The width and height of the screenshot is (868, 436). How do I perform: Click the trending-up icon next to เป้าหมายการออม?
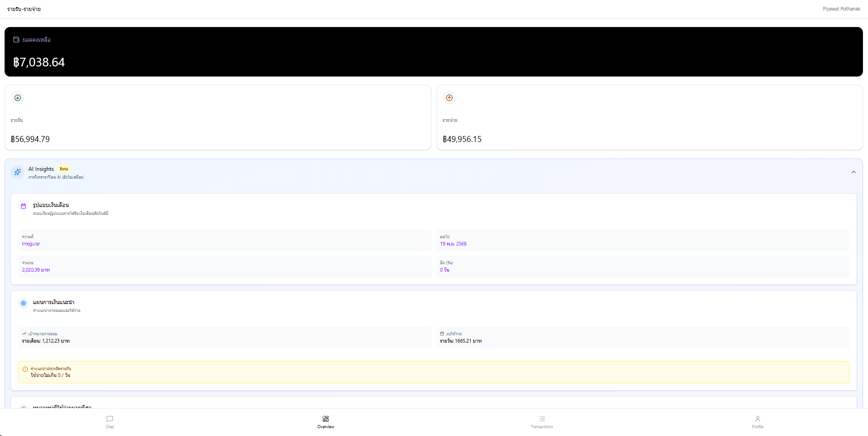[x=24, y=334]
